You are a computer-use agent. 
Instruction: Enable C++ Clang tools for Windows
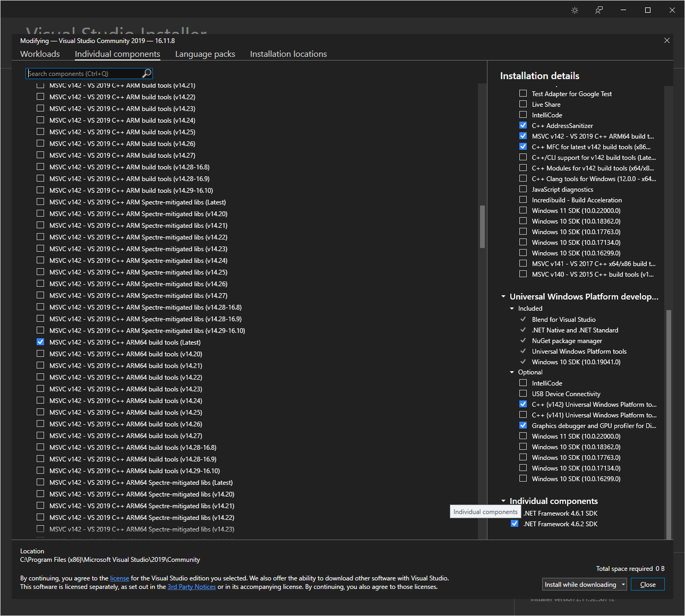(x=523, y=178)
